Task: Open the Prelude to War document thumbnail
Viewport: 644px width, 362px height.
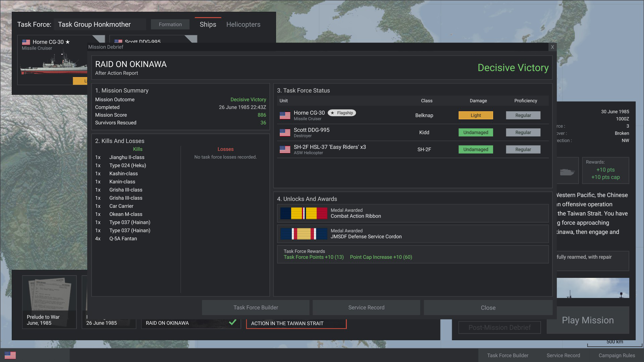Action: (x=49, y=302)
